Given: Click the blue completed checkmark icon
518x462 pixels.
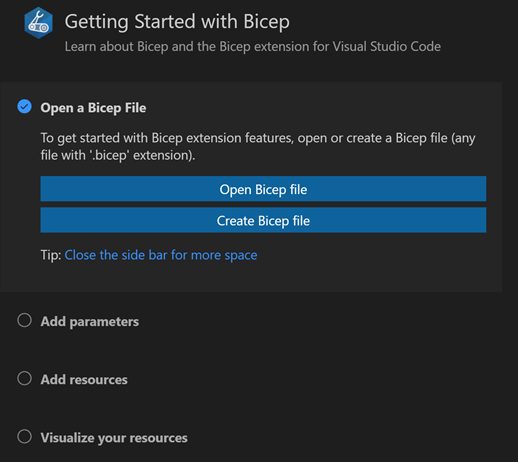Looking at the screenshot, I should (24, 107).
